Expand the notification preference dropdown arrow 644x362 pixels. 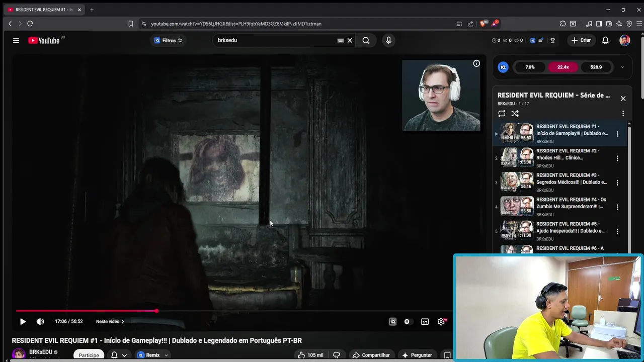(x=124, y=355)
